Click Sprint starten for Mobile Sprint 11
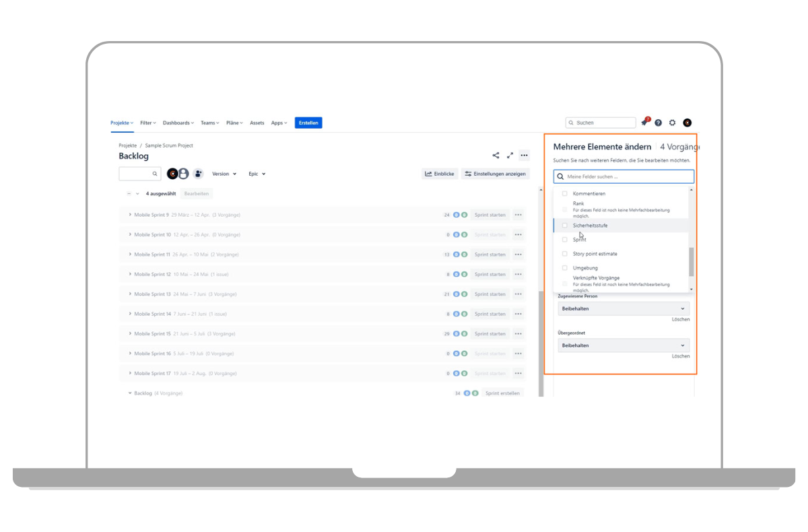 pyautogui.click(x=490, y=255)
